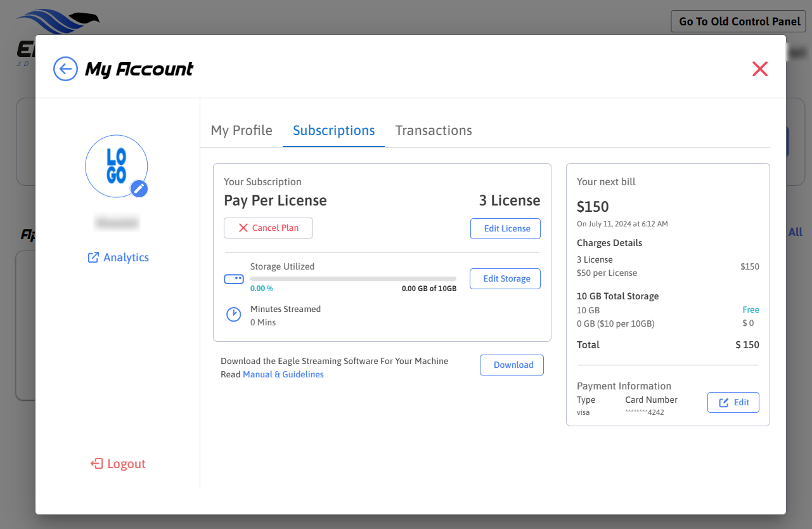Click the '0 Mins' streamed value

(x=263, y=322)
